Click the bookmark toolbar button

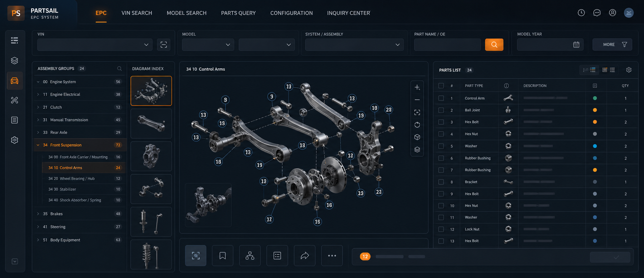coord(223,256)
